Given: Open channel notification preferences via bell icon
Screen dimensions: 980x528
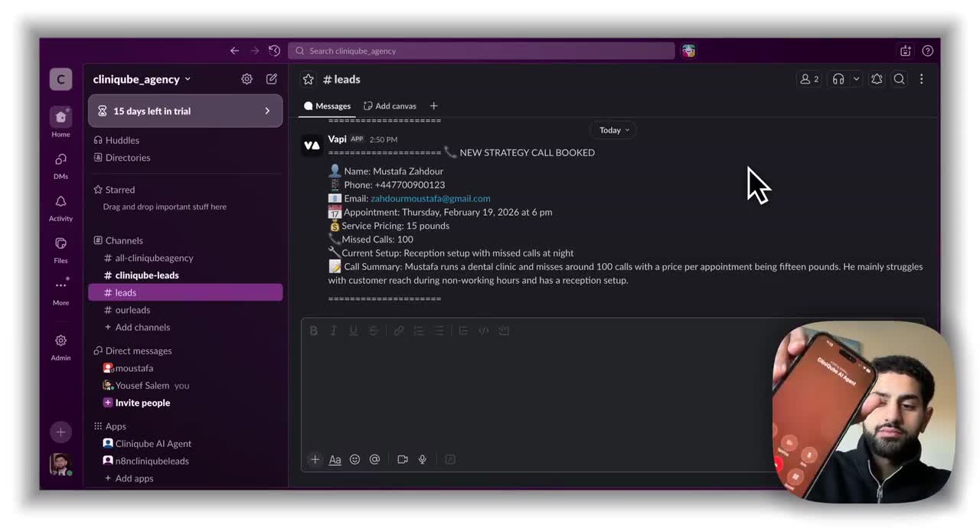Looking at the screenshot, I should pyautogui.click(x=877, y=79).
